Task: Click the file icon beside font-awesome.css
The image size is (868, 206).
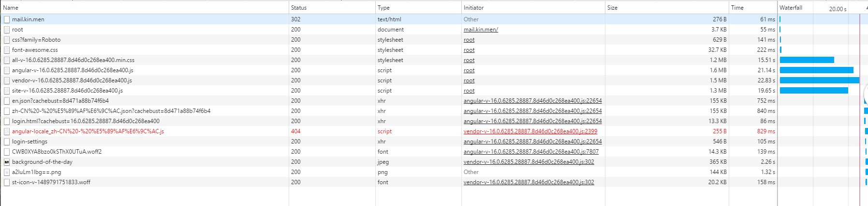Action: click(7, 50)
